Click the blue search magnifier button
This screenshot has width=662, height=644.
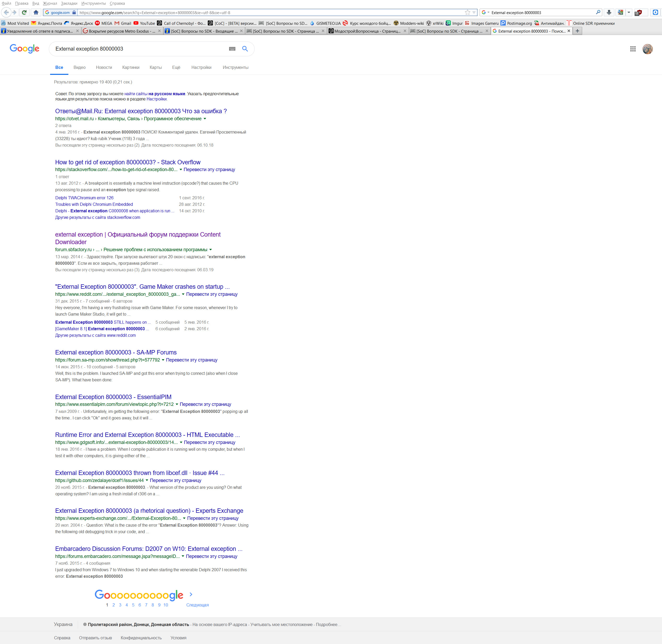tap(245, 49)
